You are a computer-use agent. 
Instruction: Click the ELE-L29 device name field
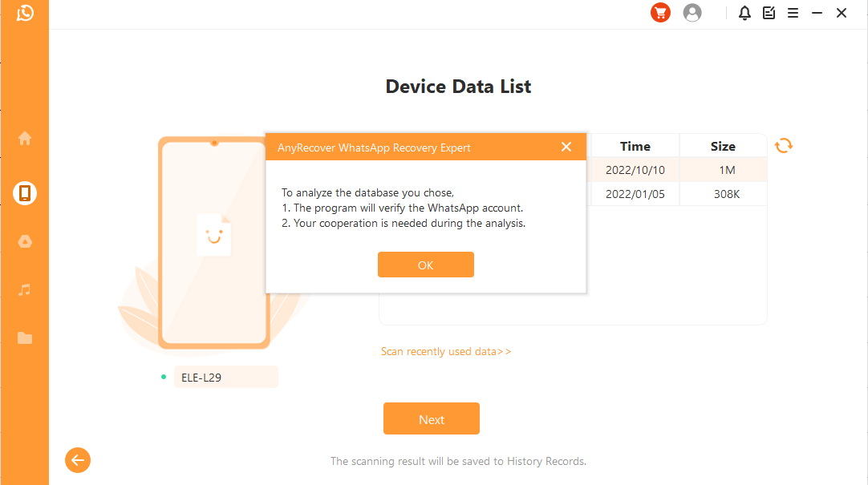(225, 377)
